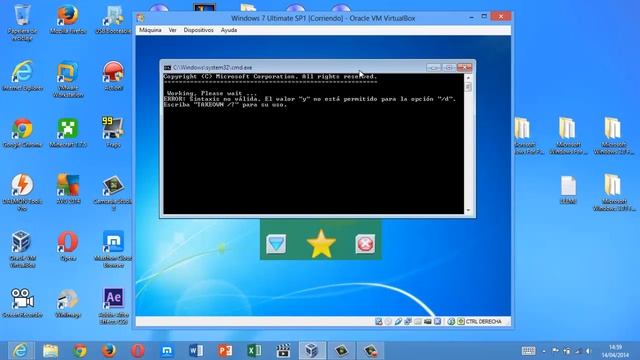Select the Adobe After Effects desktop icon

[x=113, y=306]
